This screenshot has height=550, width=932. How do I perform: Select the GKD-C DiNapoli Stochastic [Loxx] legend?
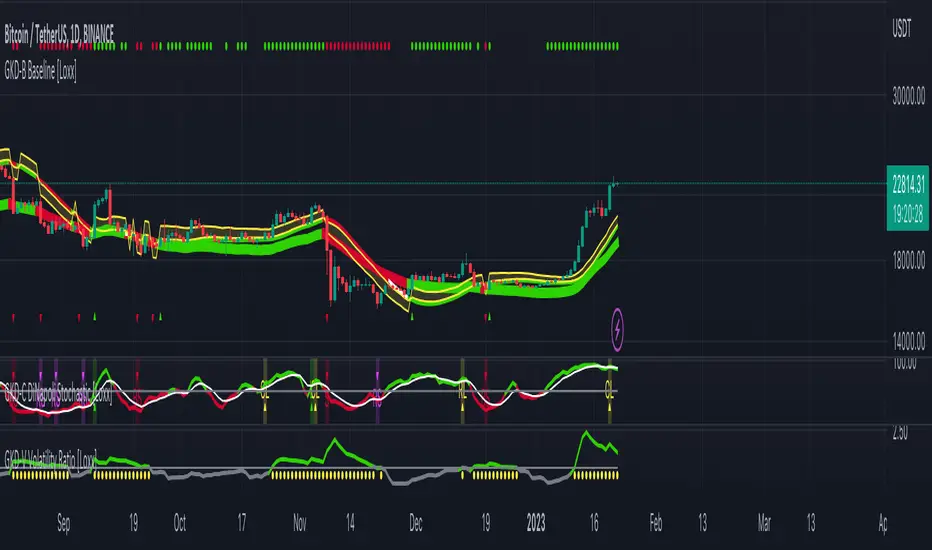[x=58, y=393]
